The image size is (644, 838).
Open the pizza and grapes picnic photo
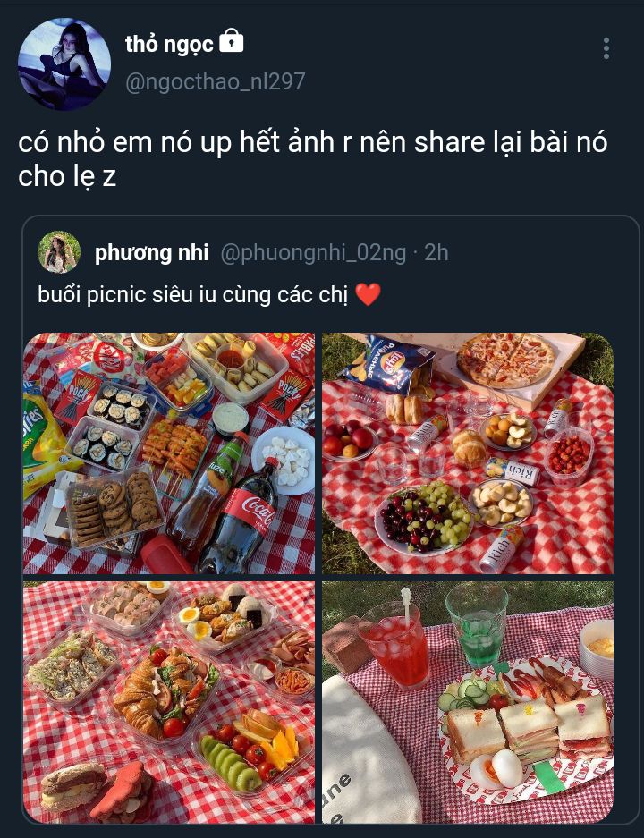pos(468,453)
